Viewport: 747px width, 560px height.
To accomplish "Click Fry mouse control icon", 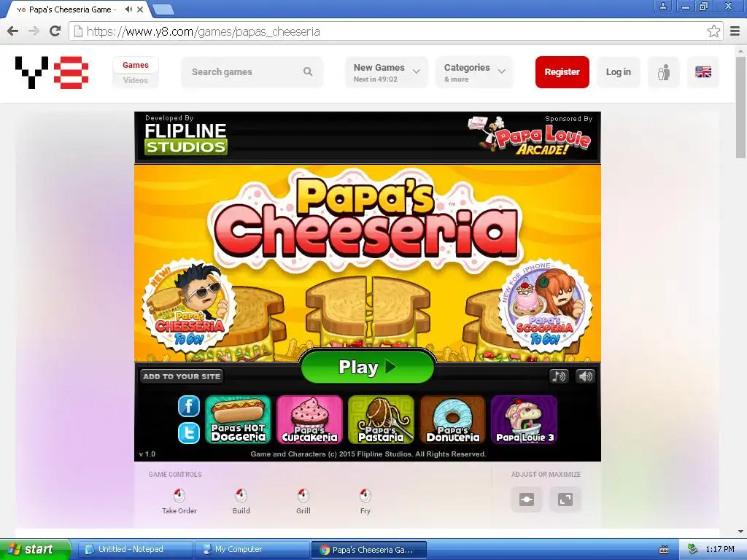I will pyautogui.click(x=365, y=495).
